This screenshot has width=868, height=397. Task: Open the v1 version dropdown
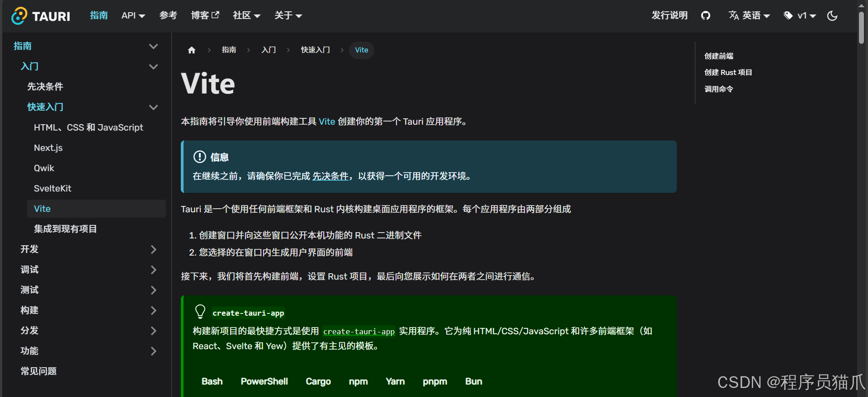tap(800, 16)
